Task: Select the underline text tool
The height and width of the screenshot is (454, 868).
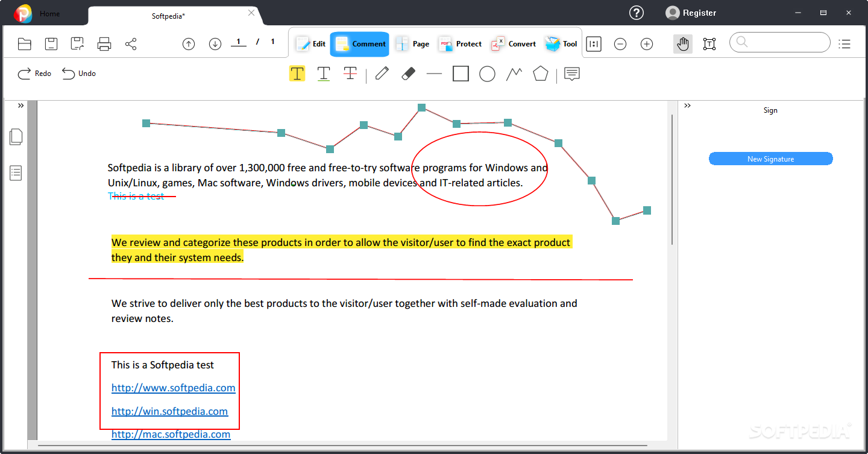Action: [x=324, y=74]
